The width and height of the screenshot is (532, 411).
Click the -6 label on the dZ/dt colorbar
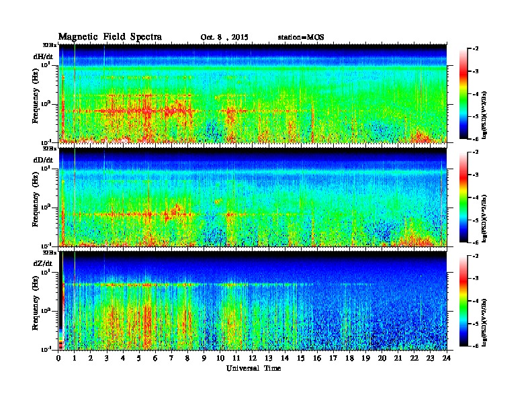tap(476, 346)
